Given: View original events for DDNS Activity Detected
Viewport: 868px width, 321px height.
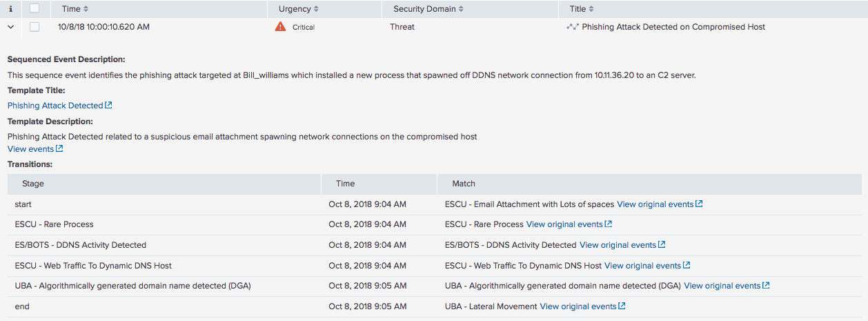Looking at the screenshot, I should (618, 245).
